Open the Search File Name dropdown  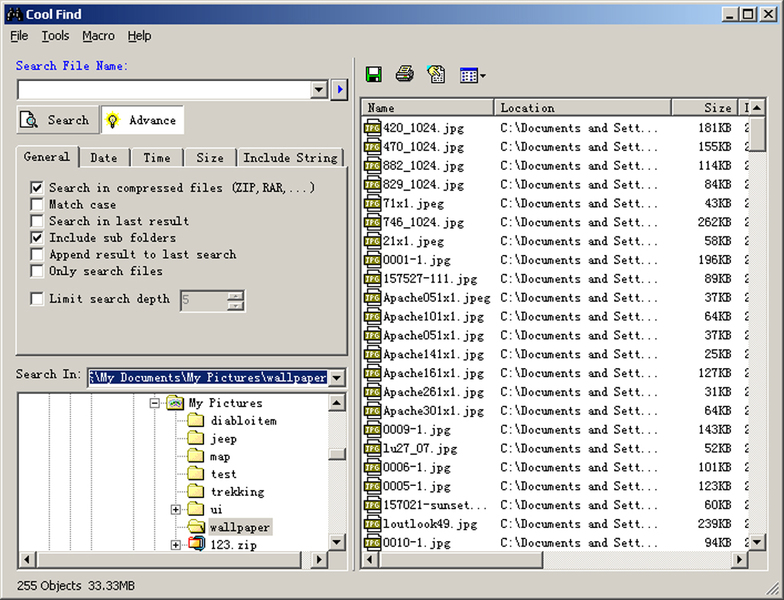click(x=319, y=91)
